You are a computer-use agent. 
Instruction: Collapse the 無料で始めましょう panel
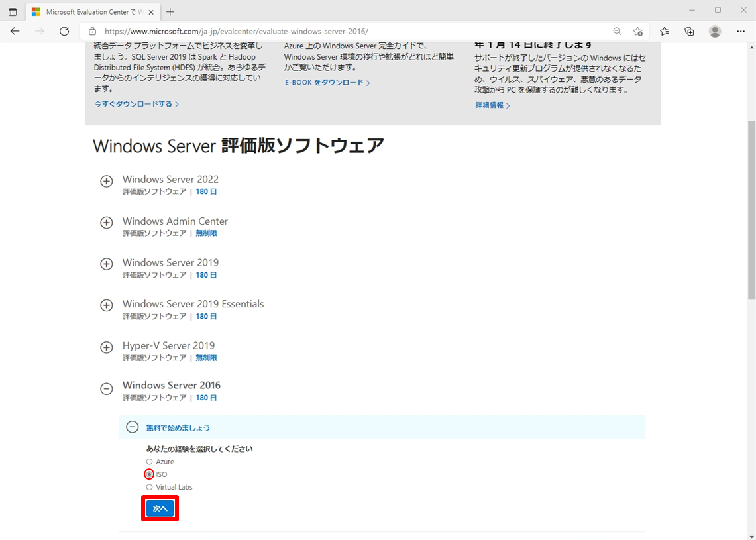pyautogui.click(x=132, y=427)
